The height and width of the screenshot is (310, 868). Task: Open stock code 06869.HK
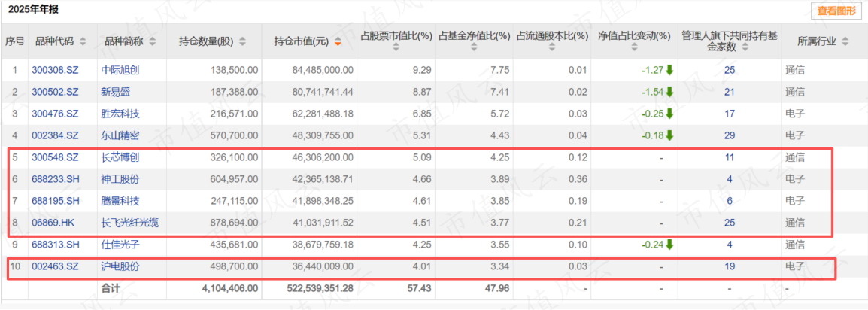tap(54, 223)
